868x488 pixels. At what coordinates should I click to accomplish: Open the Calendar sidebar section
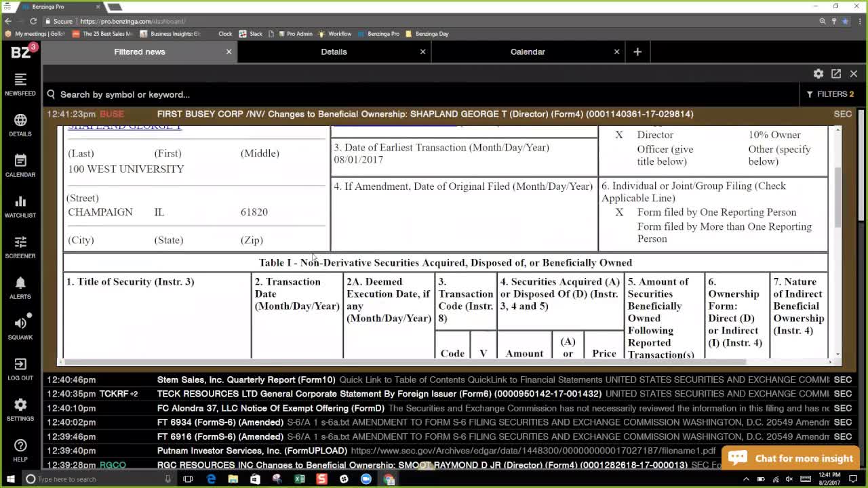pyautogui.click(x=20, y=165)
